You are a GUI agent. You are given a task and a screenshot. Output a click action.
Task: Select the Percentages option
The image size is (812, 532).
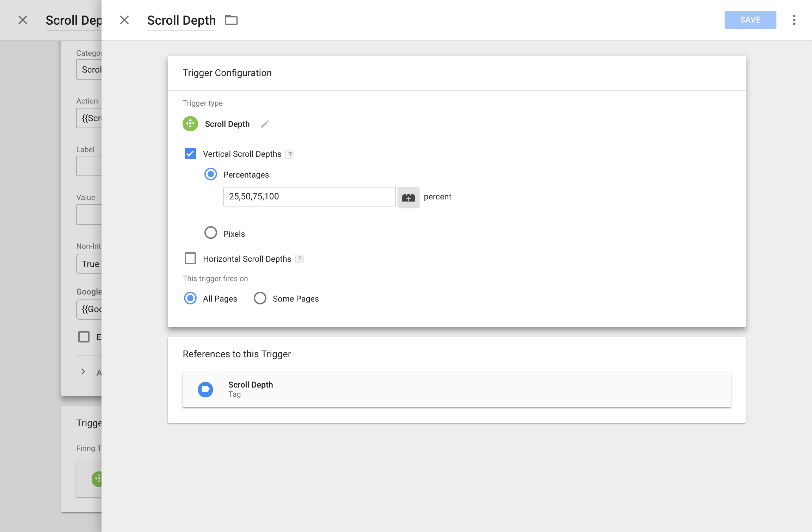[x=211, y=174]
